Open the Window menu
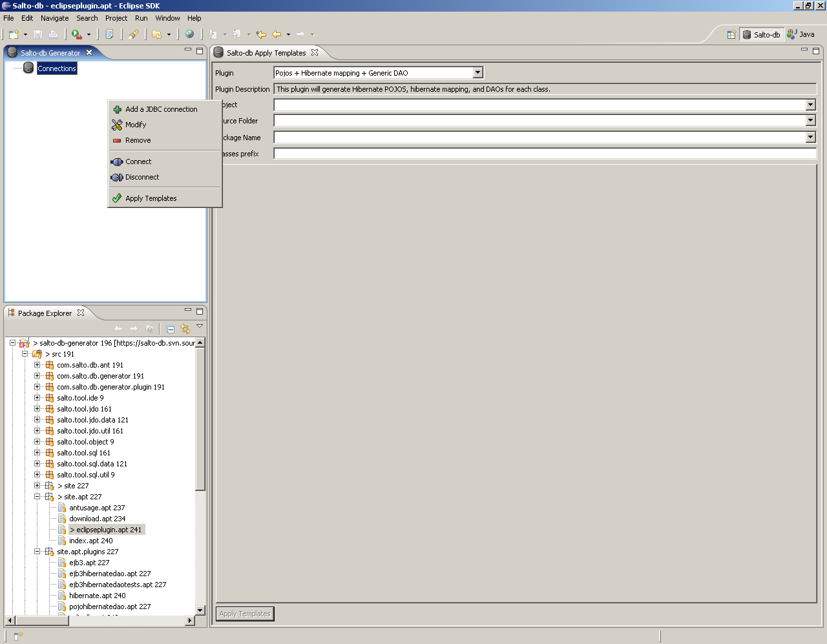Image resolution: width=827 pixels, height=644 pixels. tap(167, 18)
